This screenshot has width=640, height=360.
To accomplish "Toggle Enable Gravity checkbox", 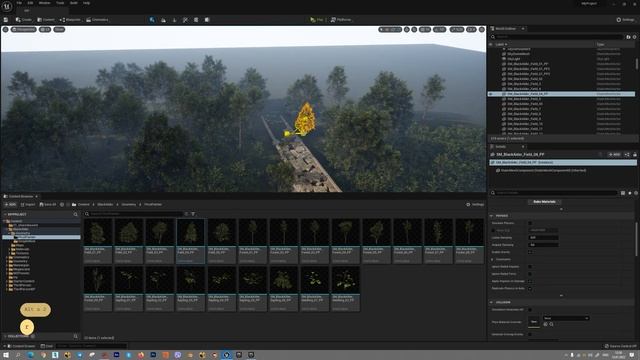I will click(530, 252).
